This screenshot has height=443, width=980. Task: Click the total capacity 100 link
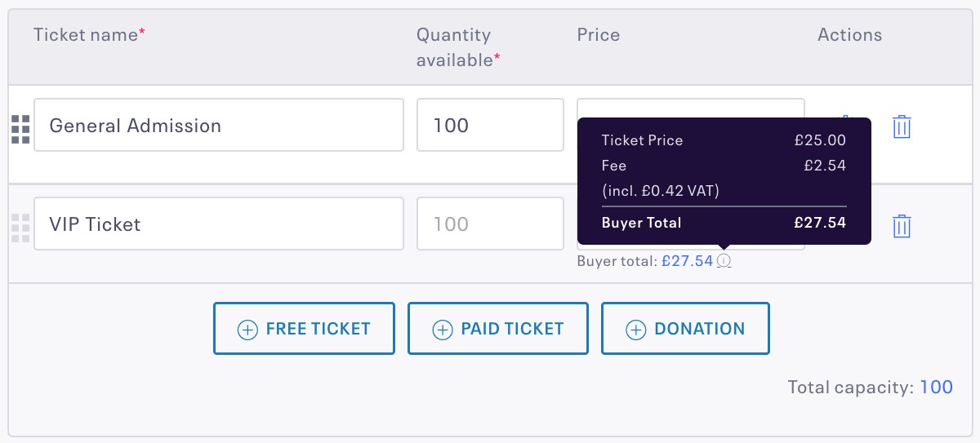coord(937,387)
